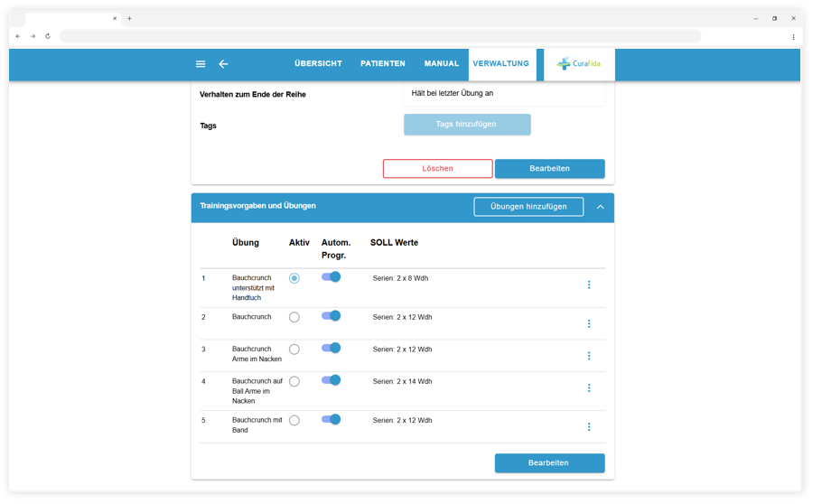The height and width of the screenshot is (504, 822).
Task: Click the Tags hinzufügen button
Action: 467,125
